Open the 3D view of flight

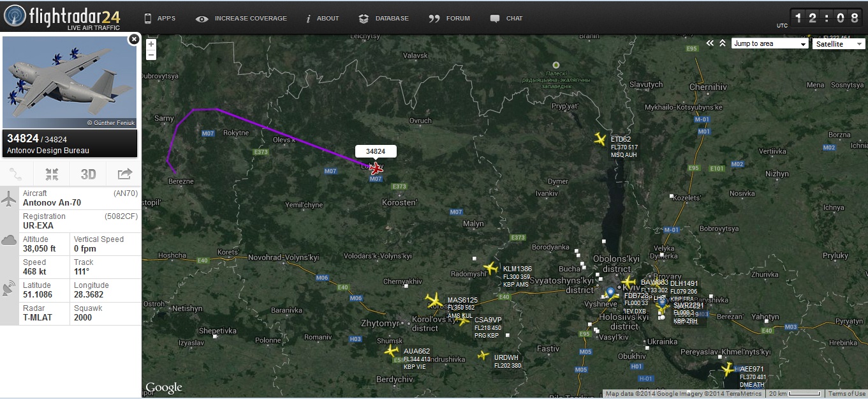point(88,174)
